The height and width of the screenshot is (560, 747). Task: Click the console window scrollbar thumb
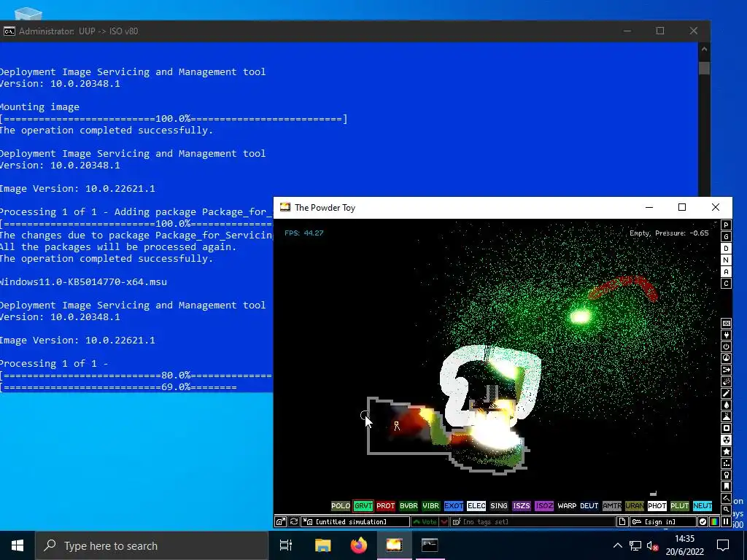click(x=704, y=68)
